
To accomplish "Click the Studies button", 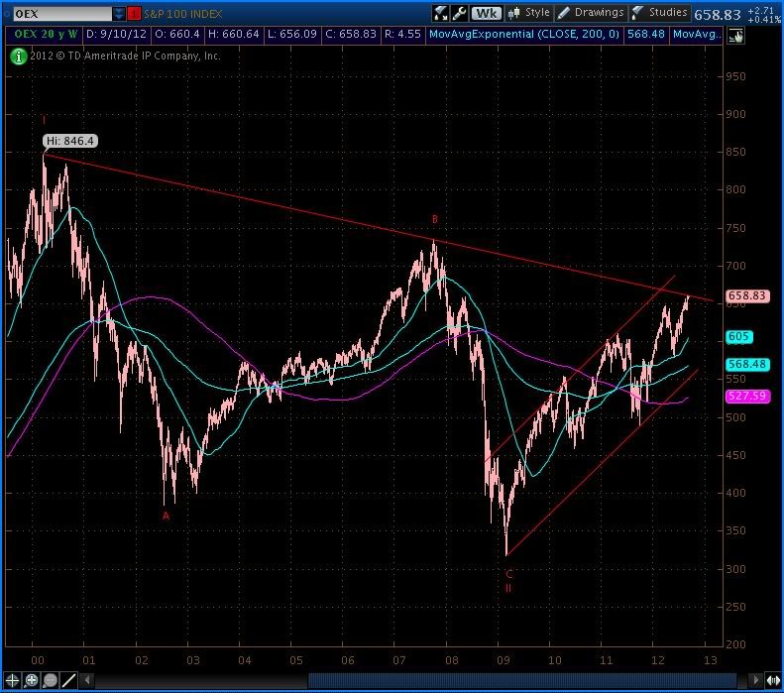I will pyautogui.click(x=660, y=13).
